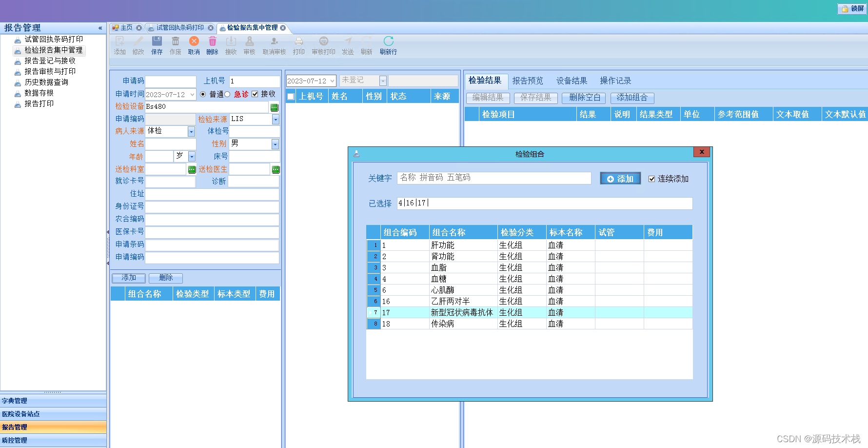Click the 接收 (Receive) toolbar icon

[x=231, y=45]
